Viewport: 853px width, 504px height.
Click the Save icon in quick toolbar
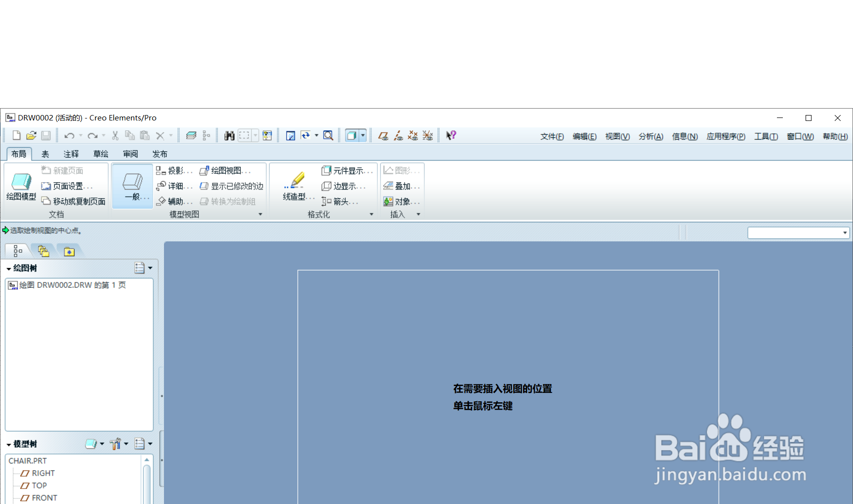(46, 135)
